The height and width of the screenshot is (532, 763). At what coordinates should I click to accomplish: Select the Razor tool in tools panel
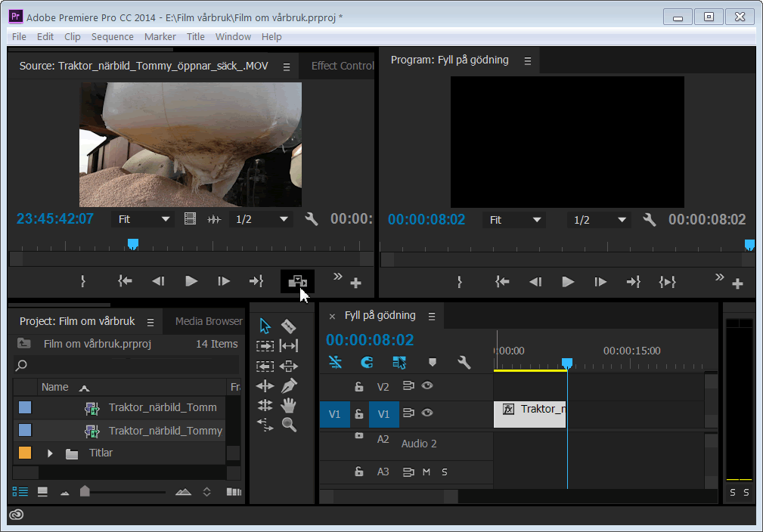[288, 326]
